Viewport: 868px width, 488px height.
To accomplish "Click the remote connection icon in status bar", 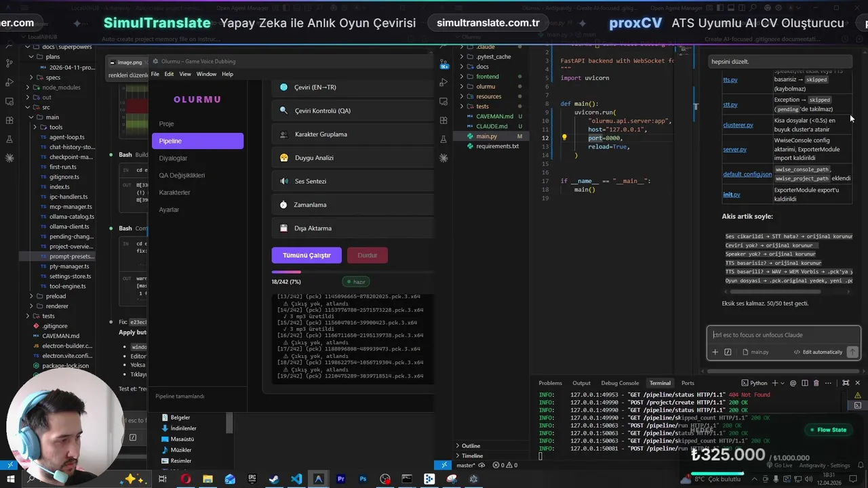I will (x=444, y=465).
